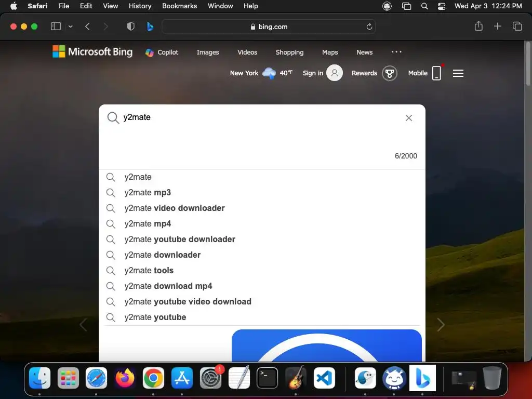The height and width of the screenshot is (399, 532).
Task: Open the Images tab
Action: click(208, 52)
